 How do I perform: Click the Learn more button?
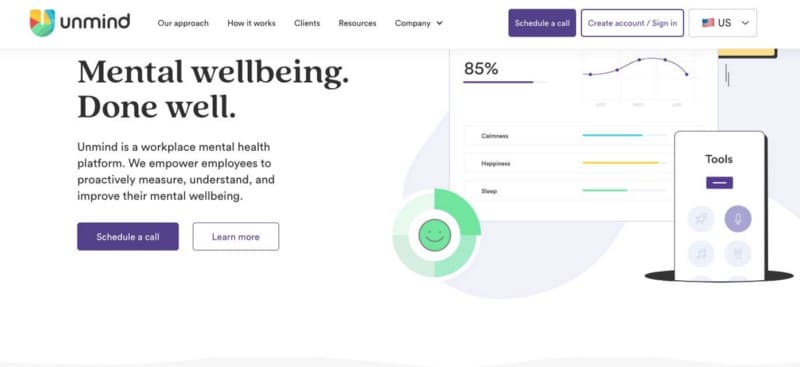click(236, 236)
